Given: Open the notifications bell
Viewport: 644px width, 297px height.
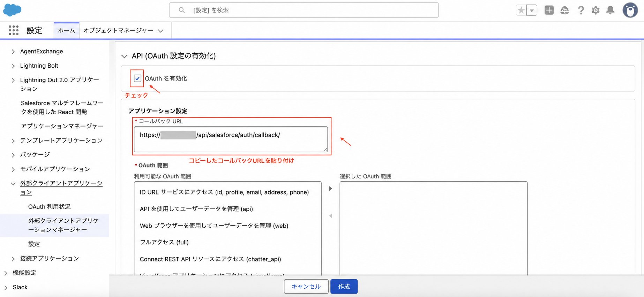Looking at the screenshot, I should tap(610, 10).
